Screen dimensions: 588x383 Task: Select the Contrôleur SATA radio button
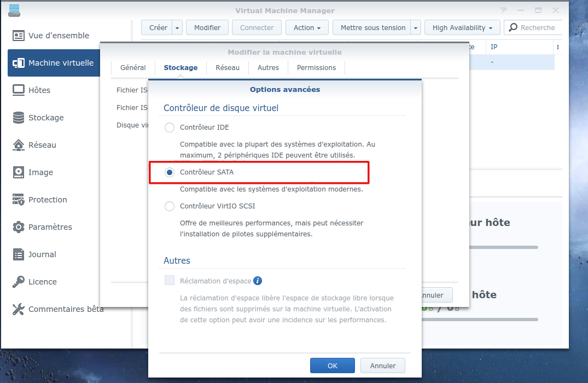[170, 172]
